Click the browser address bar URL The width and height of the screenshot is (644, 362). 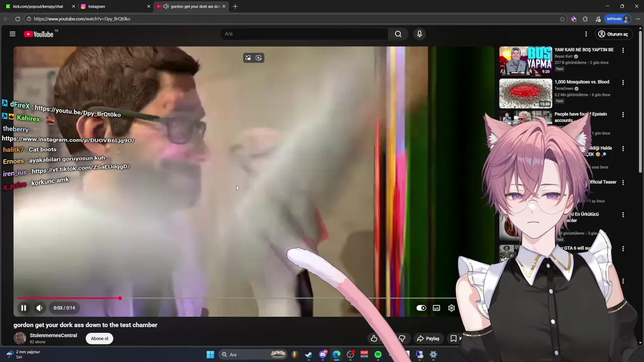[x=82, y=19]
